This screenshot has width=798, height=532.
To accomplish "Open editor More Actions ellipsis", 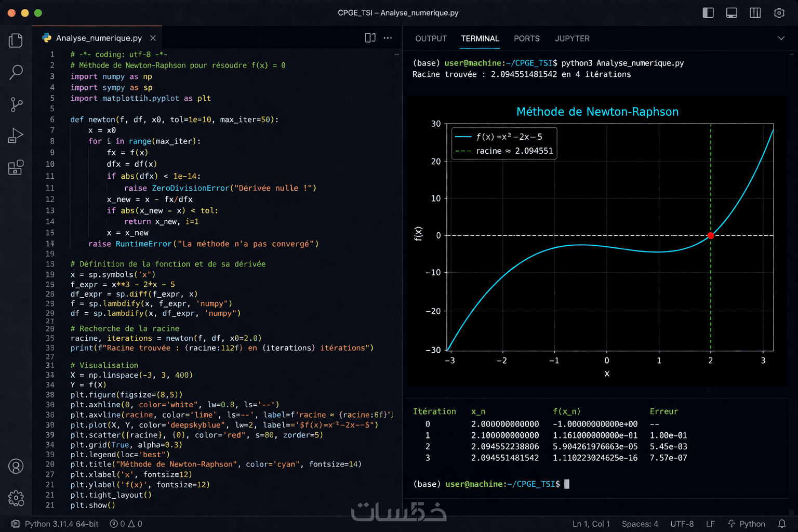I will point(388,38).
